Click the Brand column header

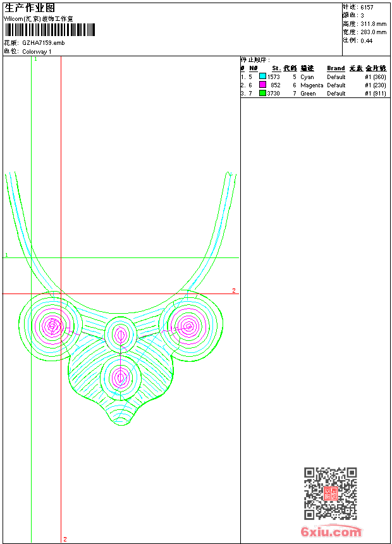click(336, 68)
